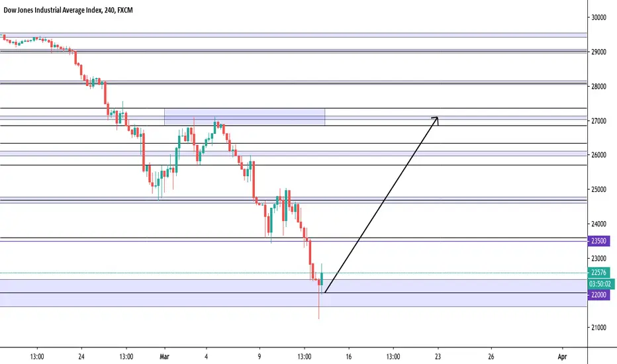Click the 16 date label on time axis
617x364 pixels.
click(x=349, y=357)
